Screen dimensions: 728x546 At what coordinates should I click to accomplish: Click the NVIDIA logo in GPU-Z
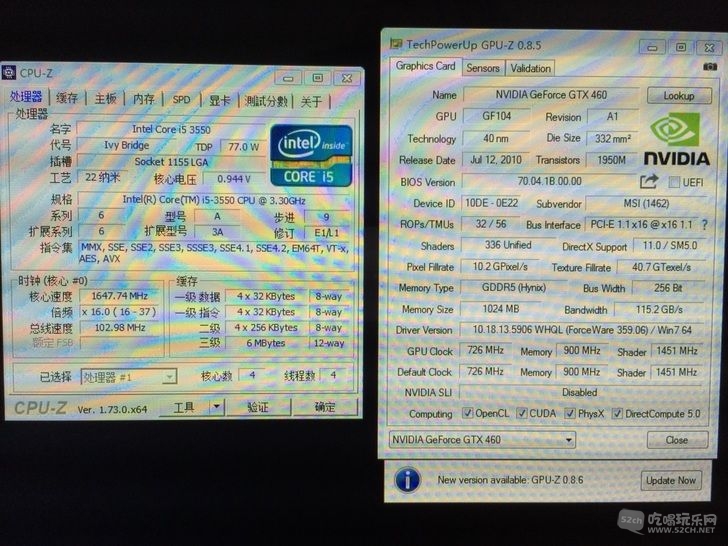(676, 138)
